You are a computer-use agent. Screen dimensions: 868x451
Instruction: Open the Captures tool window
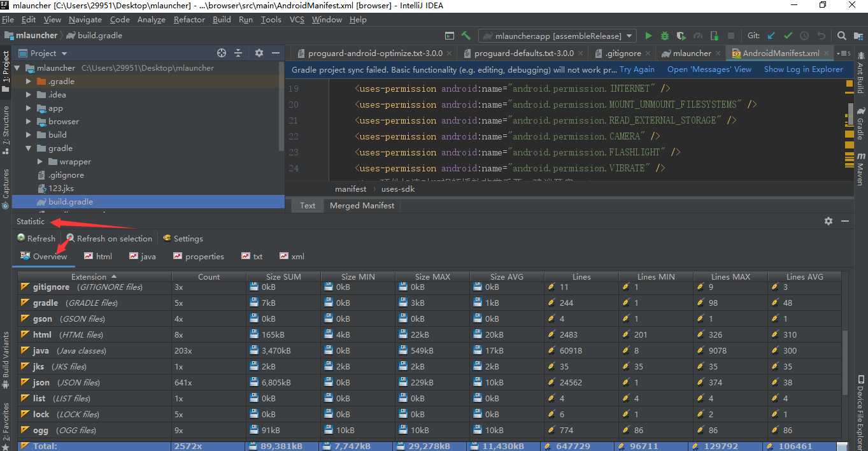coord(6,189)
